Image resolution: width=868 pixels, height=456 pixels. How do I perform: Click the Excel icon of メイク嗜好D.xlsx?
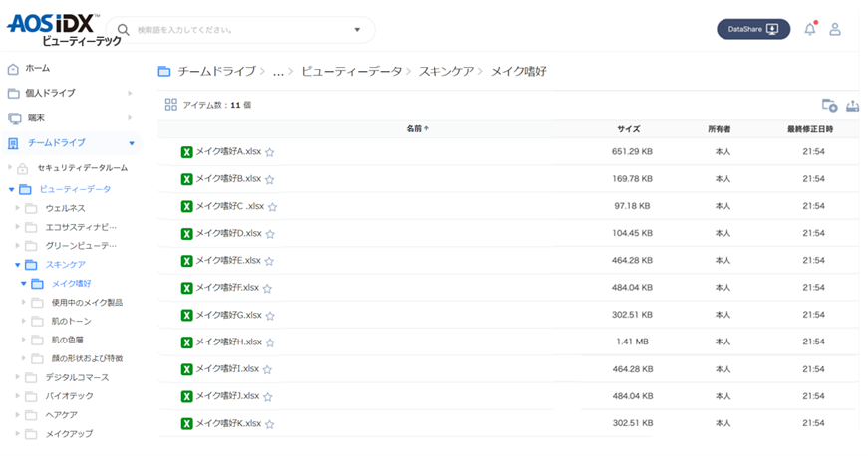pyautogui.click(x=187, y=234)
